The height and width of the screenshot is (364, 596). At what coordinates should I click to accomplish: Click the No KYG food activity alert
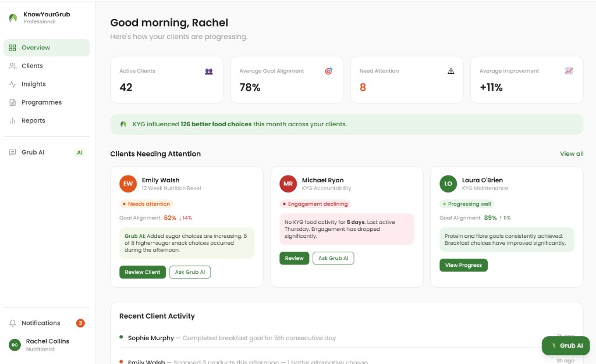[x=347, y=229]
